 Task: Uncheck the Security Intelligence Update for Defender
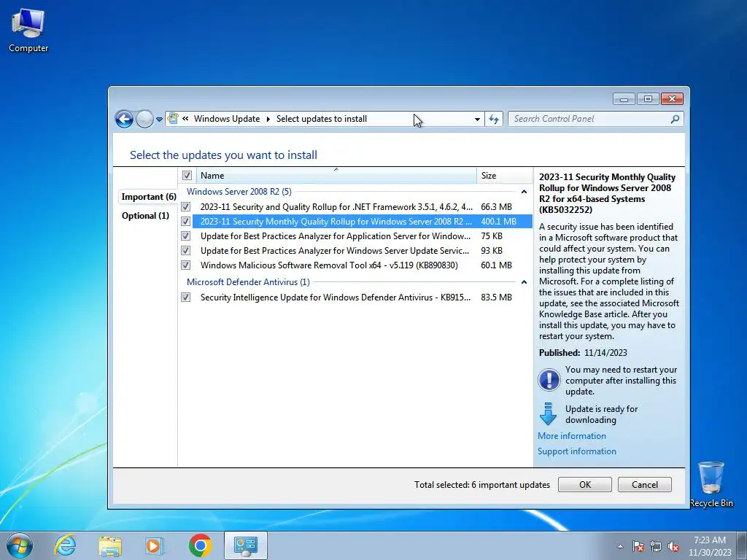(186, 297)
